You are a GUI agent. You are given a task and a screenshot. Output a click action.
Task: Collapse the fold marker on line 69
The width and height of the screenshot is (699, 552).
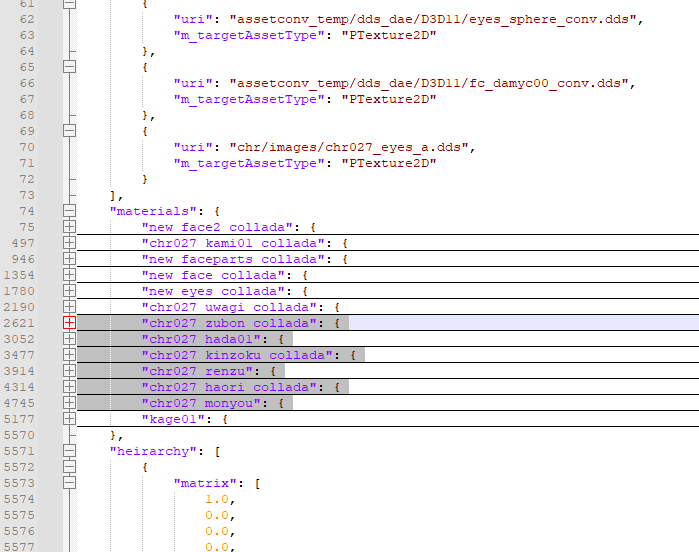coord(69,131)
